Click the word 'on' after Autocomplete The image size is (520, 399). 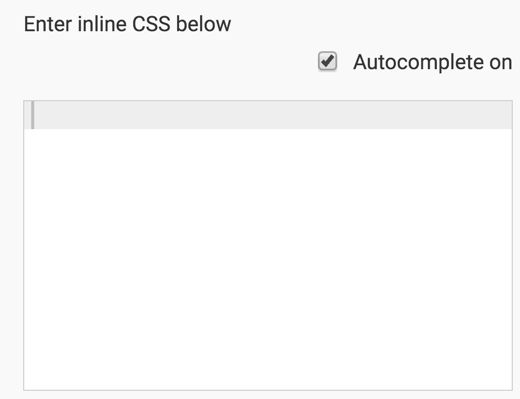click(x=500, y=63)
